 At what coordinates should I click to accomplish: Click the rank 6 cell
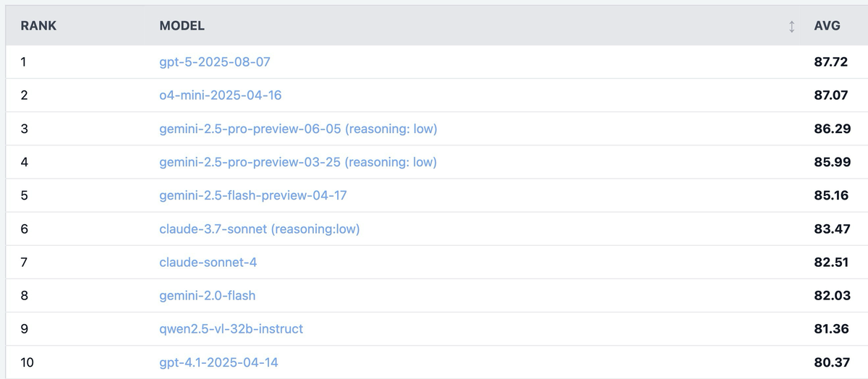25,229
